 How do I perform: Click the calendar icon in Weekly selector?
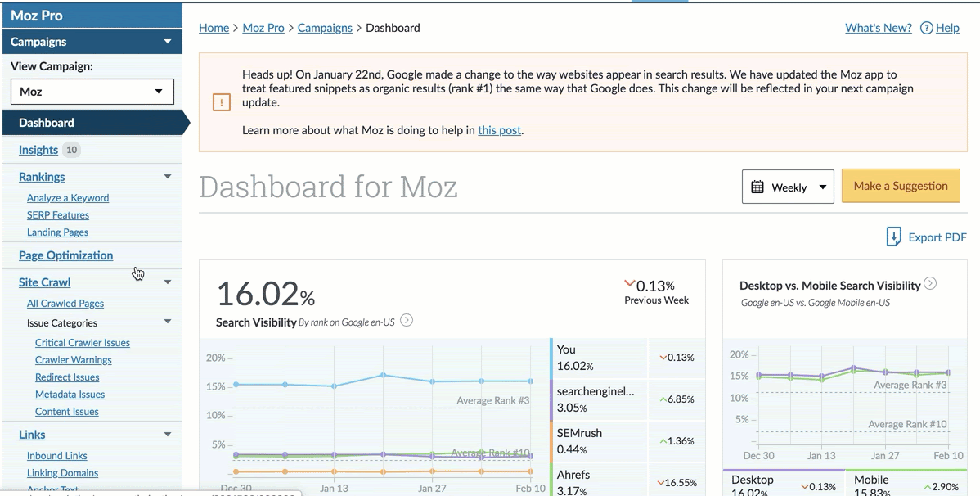(757, 187)
